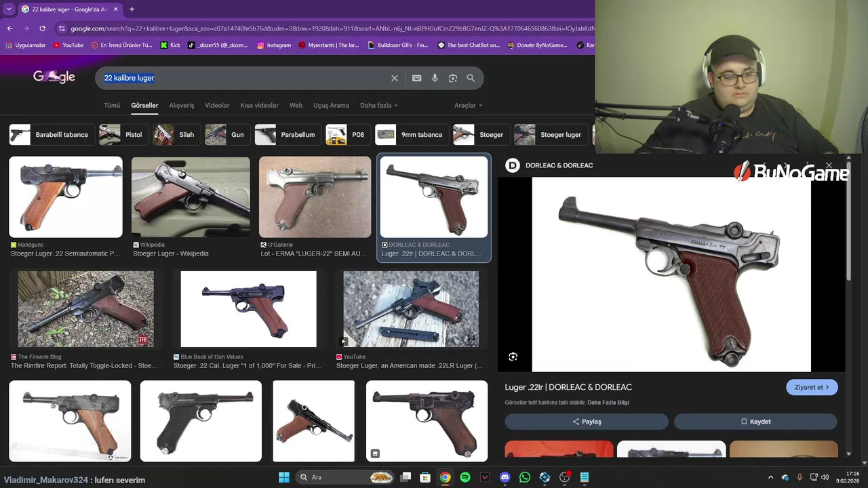
Task: Open the Kısa videolar tab
Action: click(x=259, y=105)
